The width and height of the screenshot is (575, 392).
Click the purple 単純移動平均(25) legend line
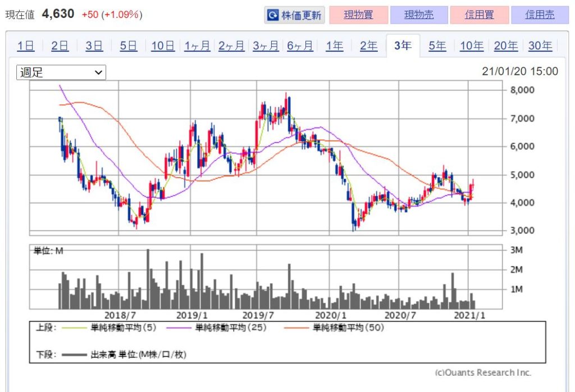coord(179,328)
